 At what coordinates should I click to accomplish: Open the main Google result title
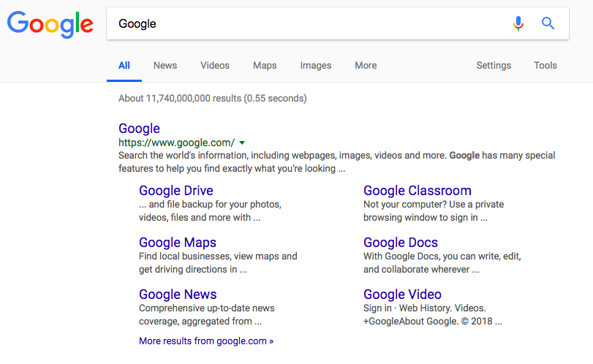pyautogui.click(x=139, y=129)
